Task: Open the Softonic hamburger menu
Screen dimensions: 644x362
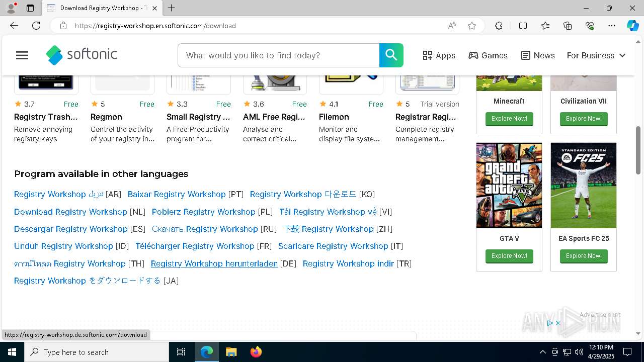Action: pyautogui.click(x=22, y=55)
